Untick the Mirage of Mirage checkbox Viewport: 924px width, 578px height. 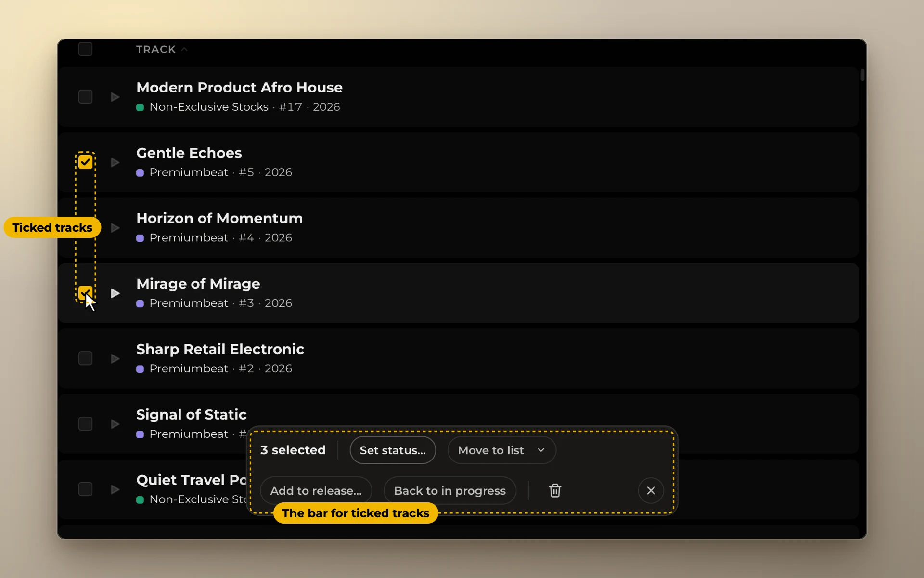85,293
